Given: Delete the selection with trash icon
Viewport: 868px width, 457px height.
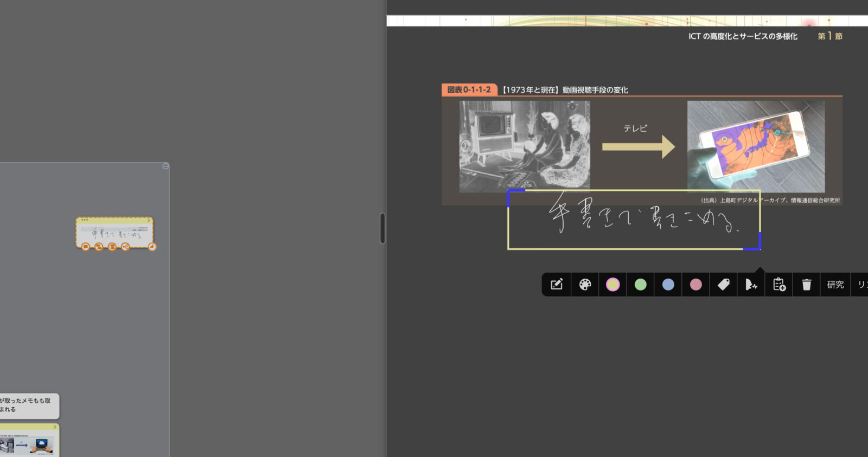Looking at the screenshot, I should pyautogui.click(x=807, y=285).
